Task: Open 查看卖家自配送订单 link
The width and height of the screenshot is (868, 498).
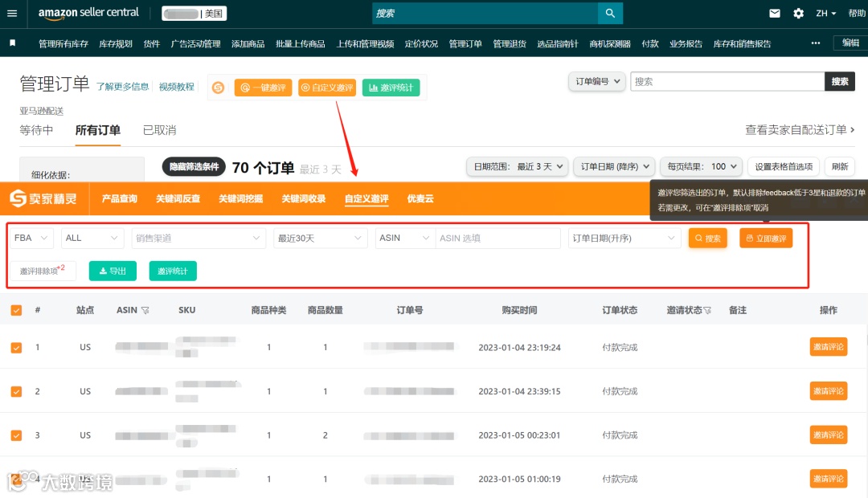Action: point(800,129)
